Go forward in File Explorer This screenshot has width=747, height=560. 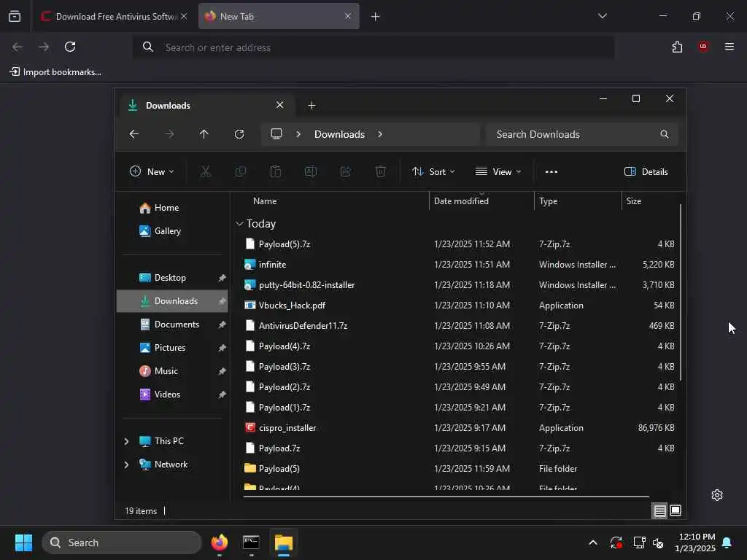tap(169, 134)
